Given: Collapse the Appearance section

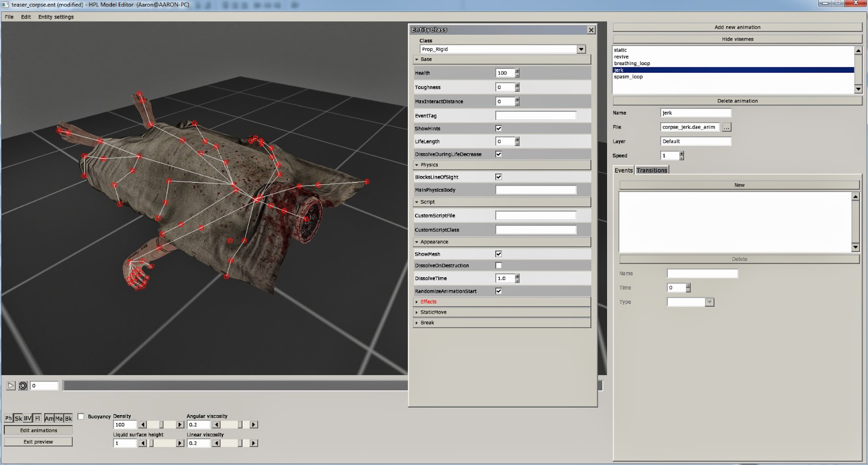Looking at the screenshot, I should (502, 242).
